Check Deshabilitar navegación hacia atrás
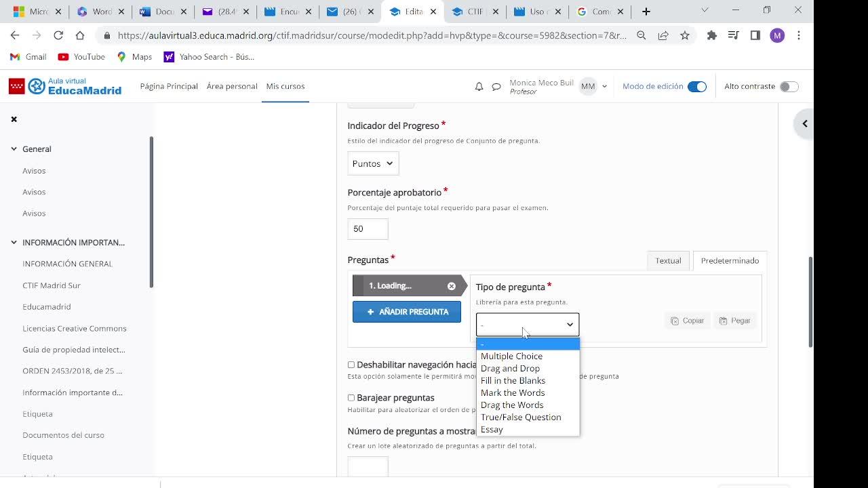The height and width of the screenshot is (488, 868). click(x=351, y=365)
